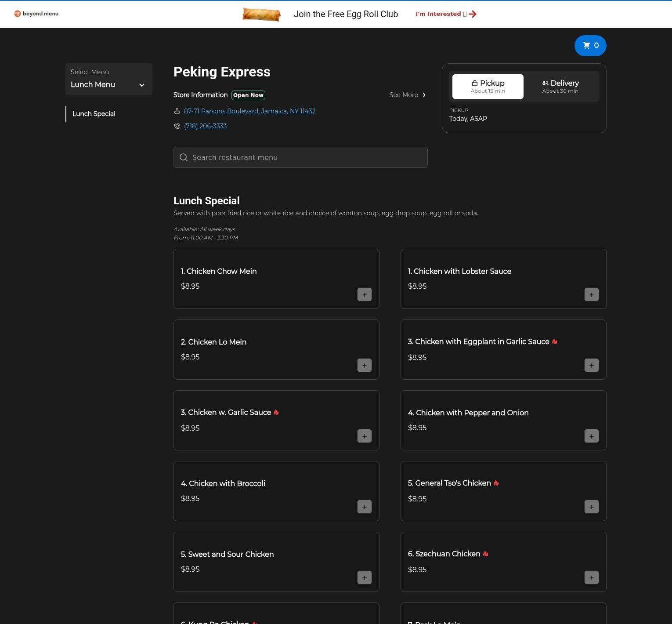Add General Tso's Chicken to order
672x624 pixels.
(591, 507)
